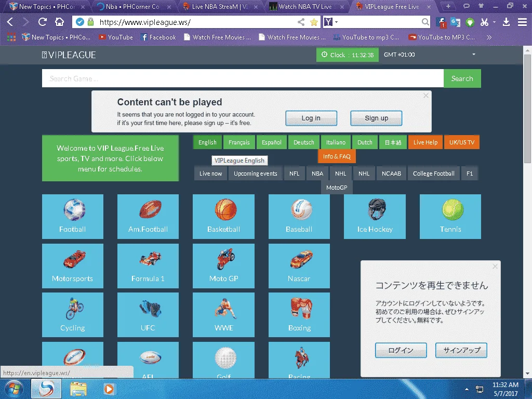532x399 pixels.
Task: Open the Ice Hockey category tile
Action: point(375,217)
